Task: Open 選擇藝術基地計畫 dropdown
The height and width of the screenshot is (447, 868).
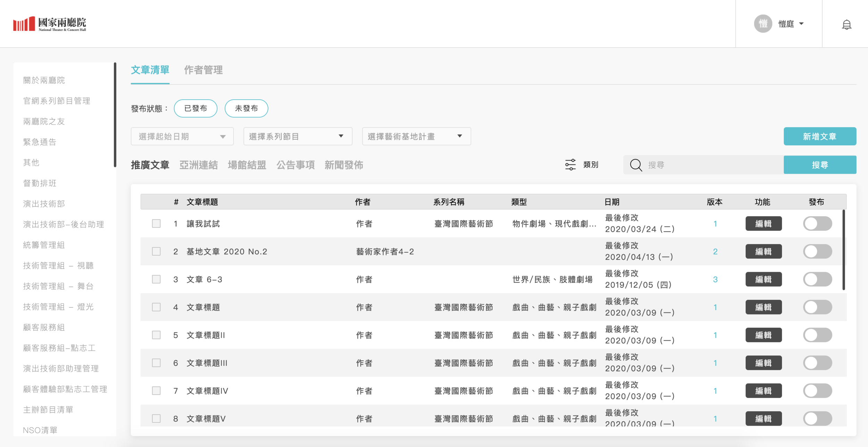Action: 416,136
